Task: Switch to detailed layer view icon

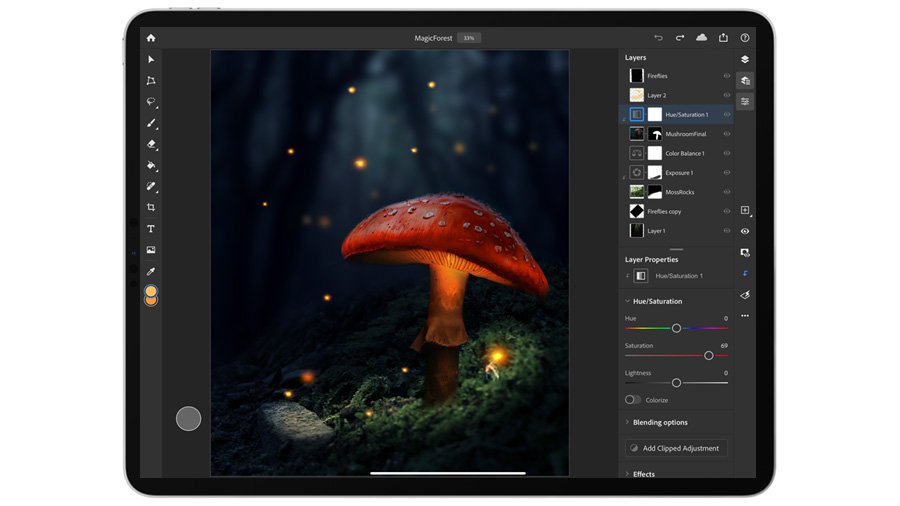Action: pyautogui.click(x=745, y=81)
